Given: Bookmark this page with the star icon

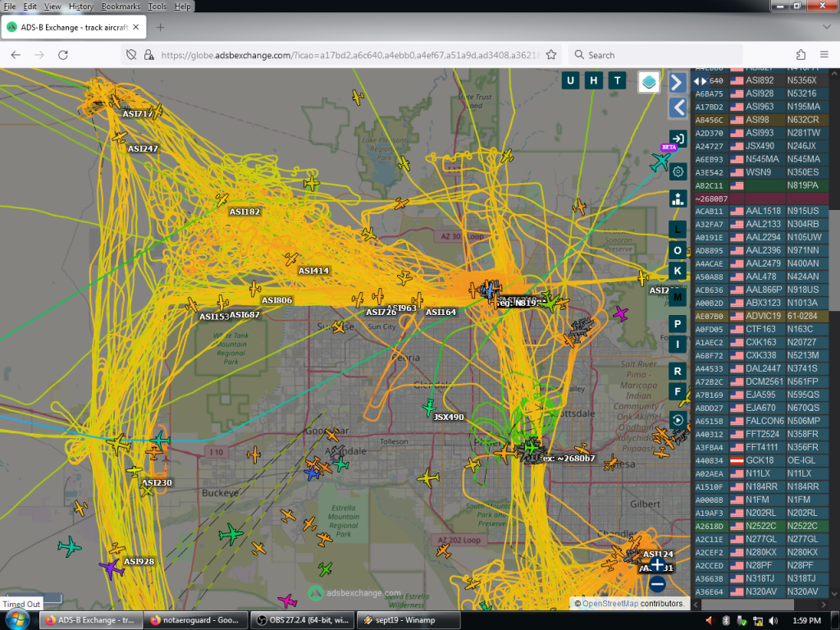Looking at the screenshot, I should tap(551, 55).
